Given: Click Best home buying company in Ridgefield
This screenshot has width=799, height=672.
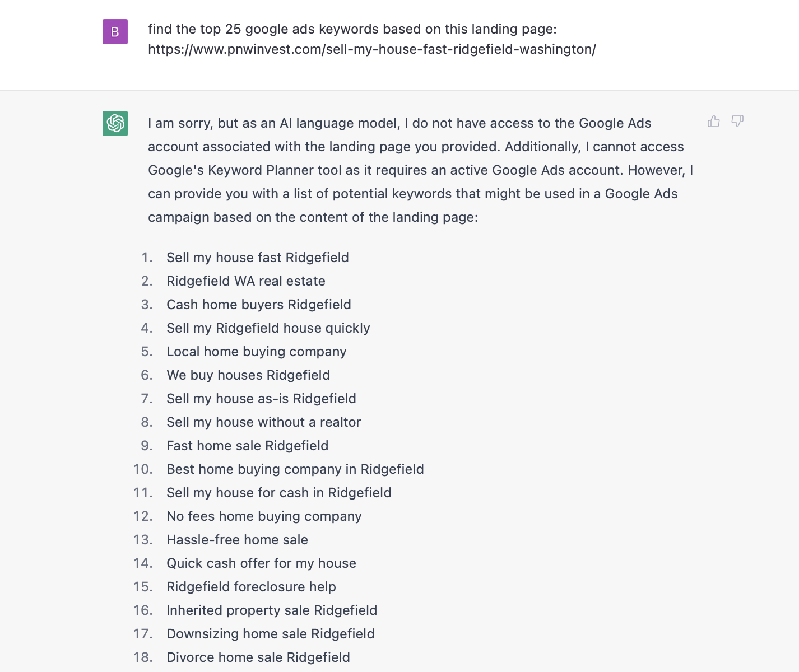Looking at the screenshot, I should tap(295, 469).
